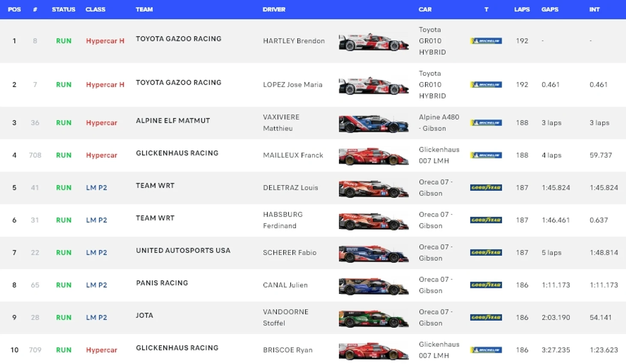Click Alpine A480 - Gibson car name
The height and width of the screenshot is (364, 626).
[x=439, y=123]
